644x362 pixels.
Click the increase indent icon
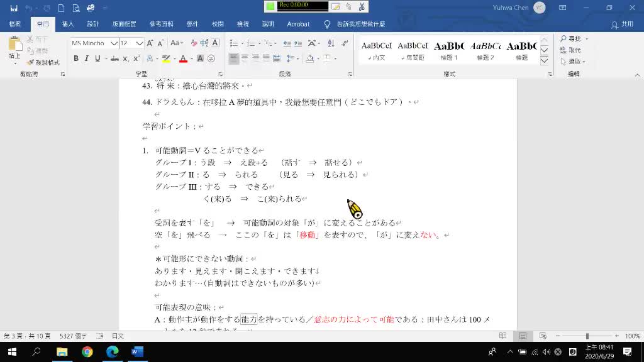coord(298,43)
